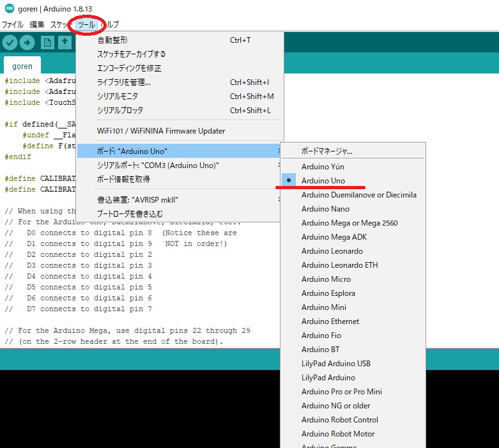Select Arduino BT board
This screenshot has width=499, height=448.
353,350
